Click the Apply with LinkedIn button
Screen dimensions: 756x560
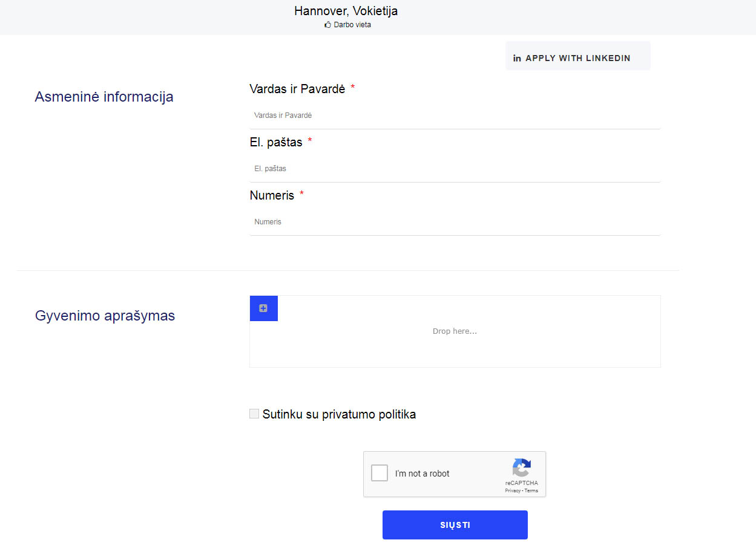click(x=577, y=56)
